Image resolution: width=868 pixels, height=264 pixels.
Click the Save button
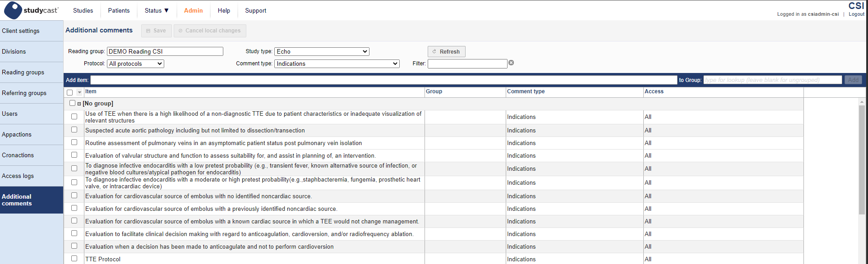157,31
